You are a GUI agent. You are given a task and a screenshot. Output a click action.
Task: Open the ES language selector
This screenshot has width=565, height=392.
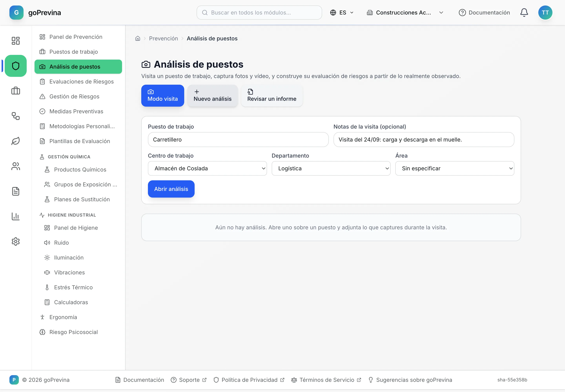pos(342,13)
